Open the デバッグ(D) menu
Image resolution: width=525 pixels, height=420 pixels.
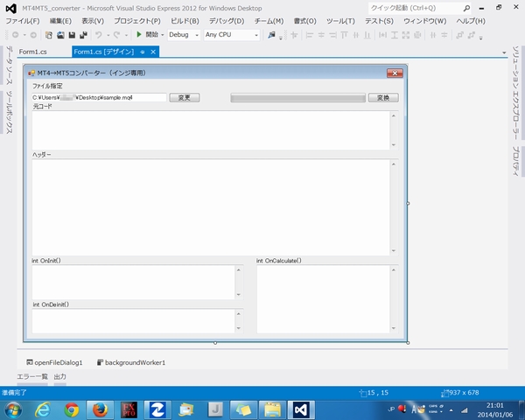pos(227,21)
